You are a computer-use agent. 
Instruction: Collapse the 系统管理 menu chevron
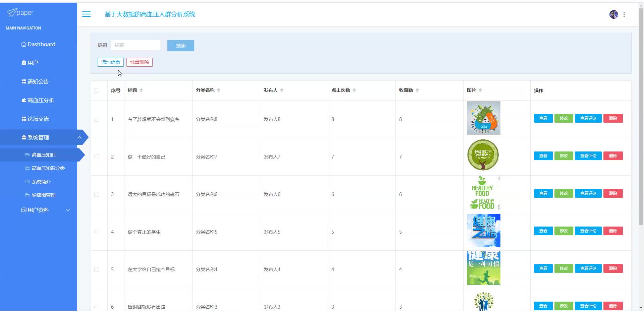point(79,137)
